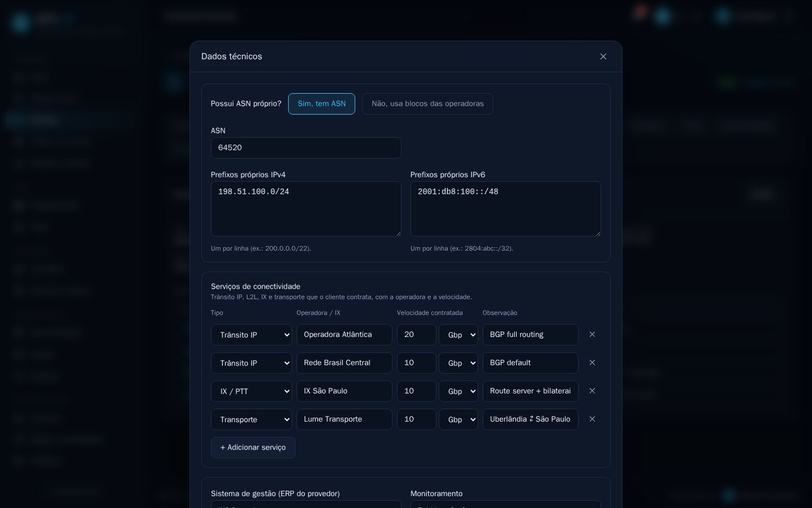Click the Prefixos próprios IPv4 textarea
812x508 pixels.
pyautogui.click(x=306, y=209)
